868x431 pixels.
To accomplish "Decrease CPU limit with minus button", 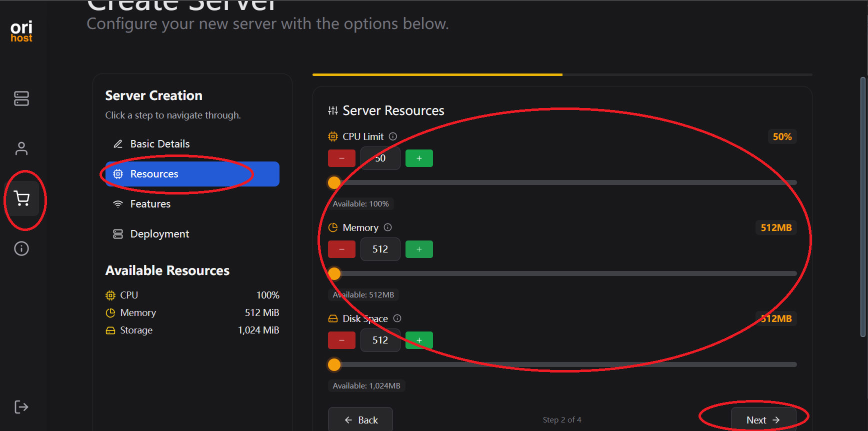I will tap(341, 158).
